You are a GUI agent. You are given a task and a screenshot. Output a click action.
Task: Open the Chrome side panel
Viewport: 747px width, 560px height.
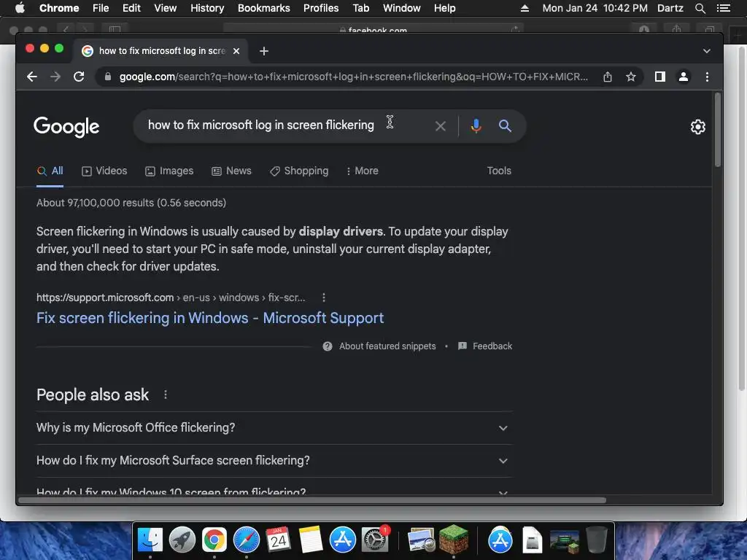tap(659, 77)
